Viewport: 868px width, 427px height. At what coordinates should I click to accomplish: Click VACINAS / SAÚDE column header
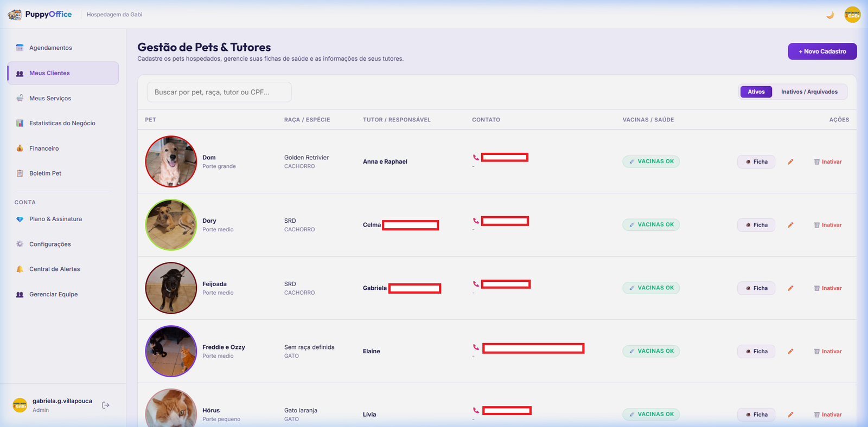648,120
